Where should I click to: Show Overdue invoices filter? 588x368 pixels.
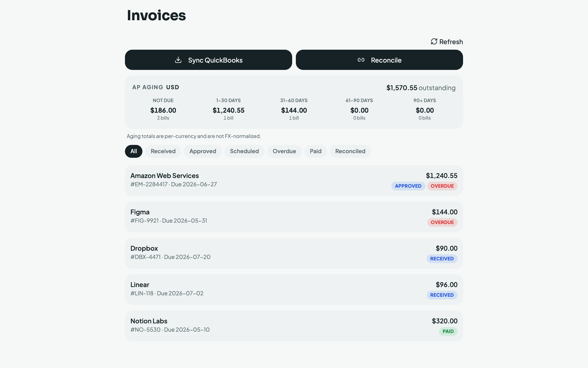coord(284,151)
